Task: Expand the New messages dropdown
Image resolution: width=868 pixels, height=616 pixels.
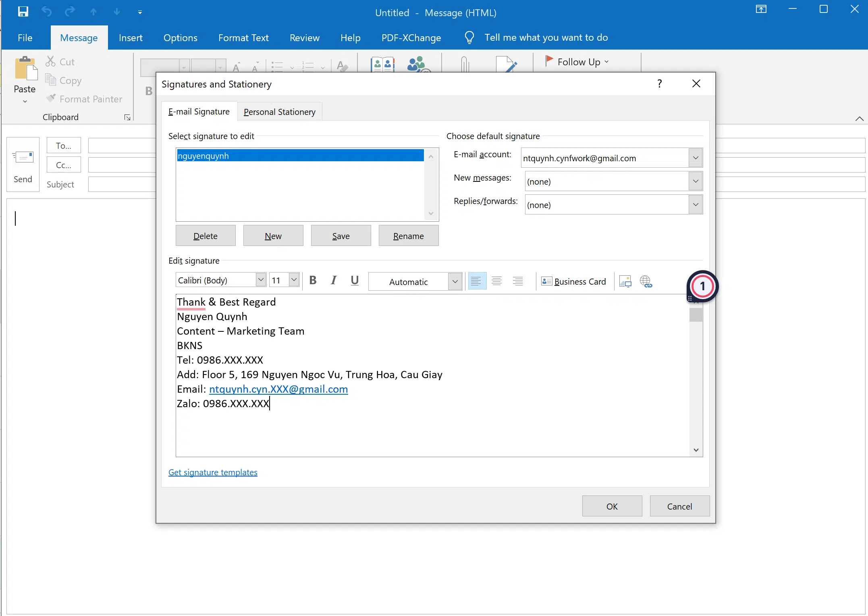Action: pyautogui.click(x=696, y=181)
